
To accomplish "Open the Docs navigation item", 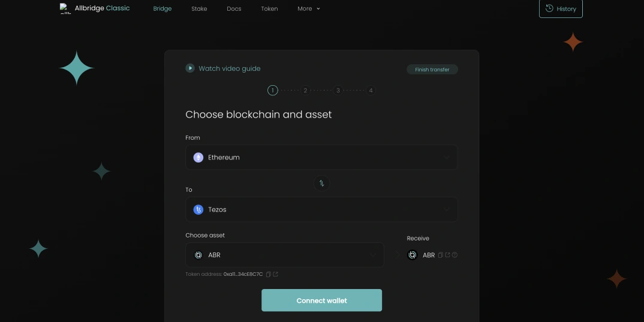I will tap(234, 9).
